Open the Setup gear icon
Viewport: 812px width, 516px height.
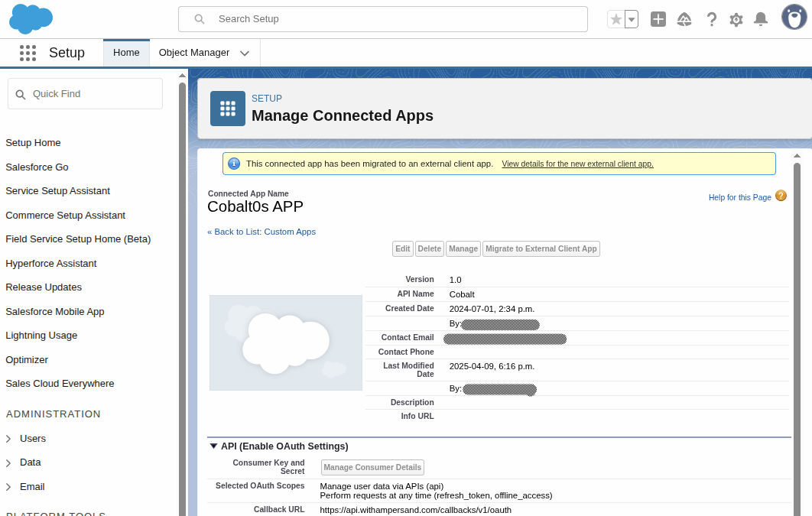point(736,18)
